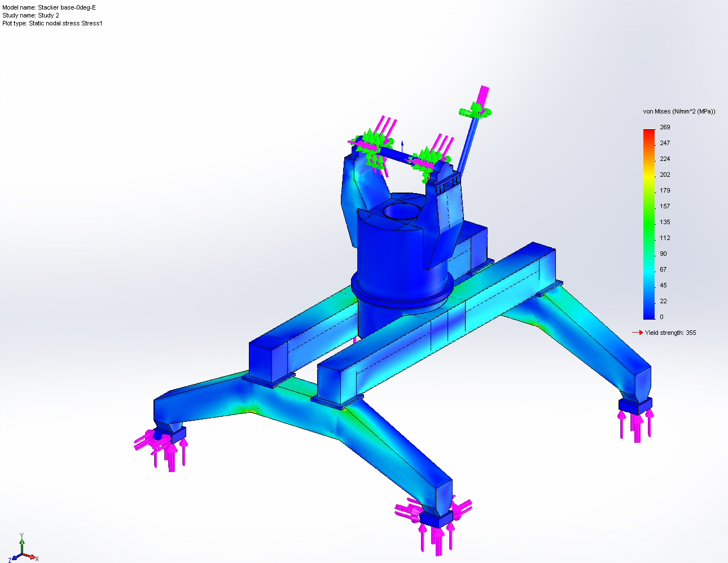728x563 pixels.
Task: Click the red yield strength arrow marker
Action: click(x=638, y=333)
